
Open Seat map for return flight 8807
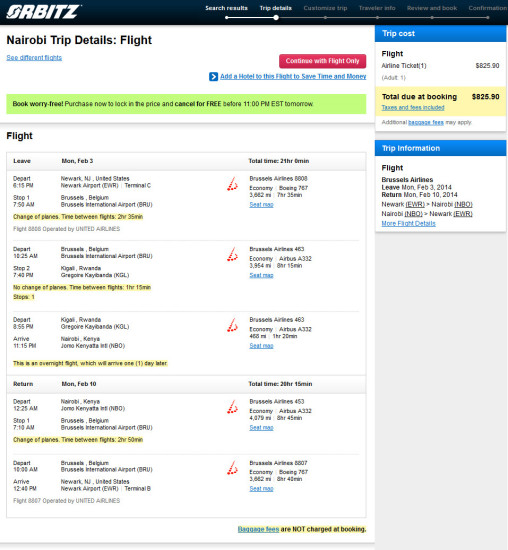261,488
